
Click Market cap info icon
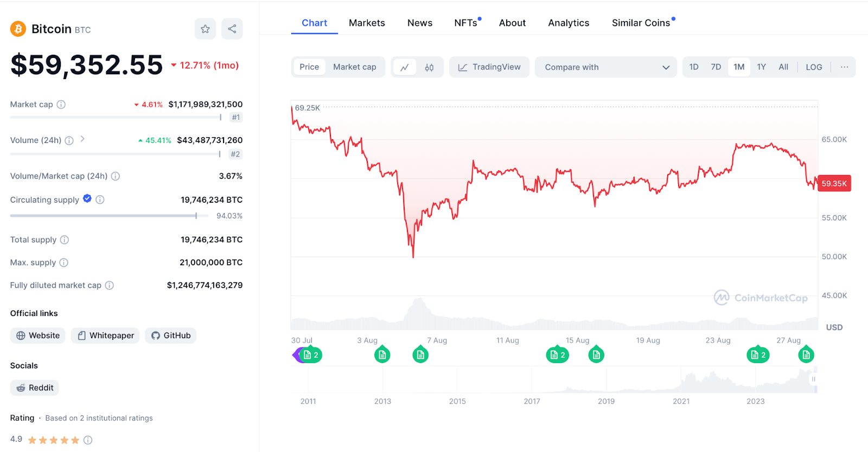[x=61, y=105]
